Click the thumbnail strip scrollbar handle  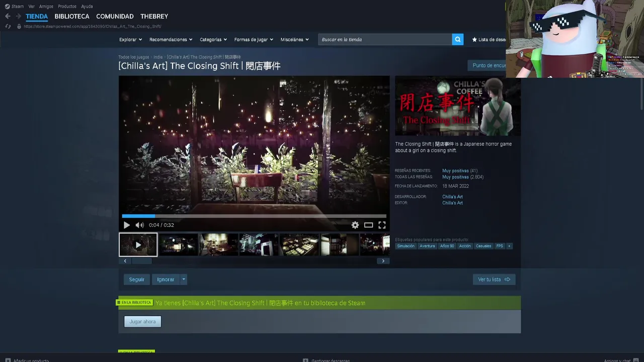142,261
